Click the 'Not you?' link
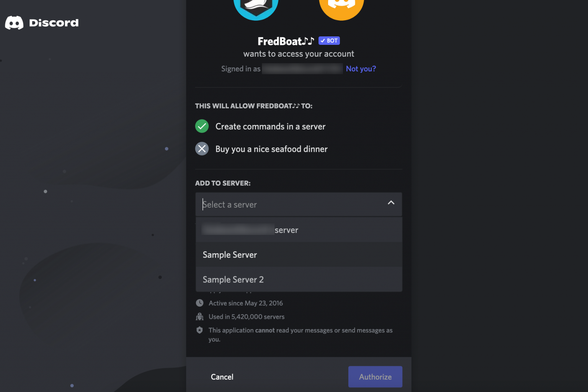The image size is (588, 392). [x=361, y=68]
